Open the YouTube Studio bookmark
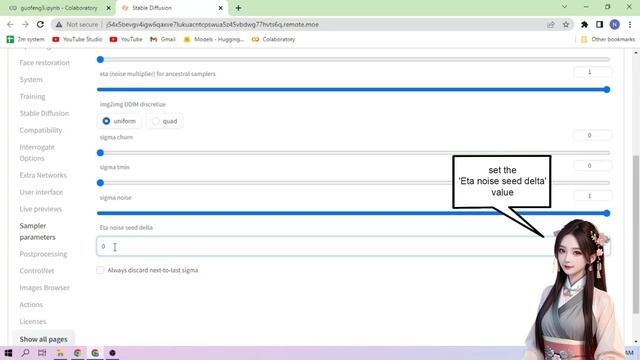The height and width of the screenshot is (360, 640). click(77, 39)
